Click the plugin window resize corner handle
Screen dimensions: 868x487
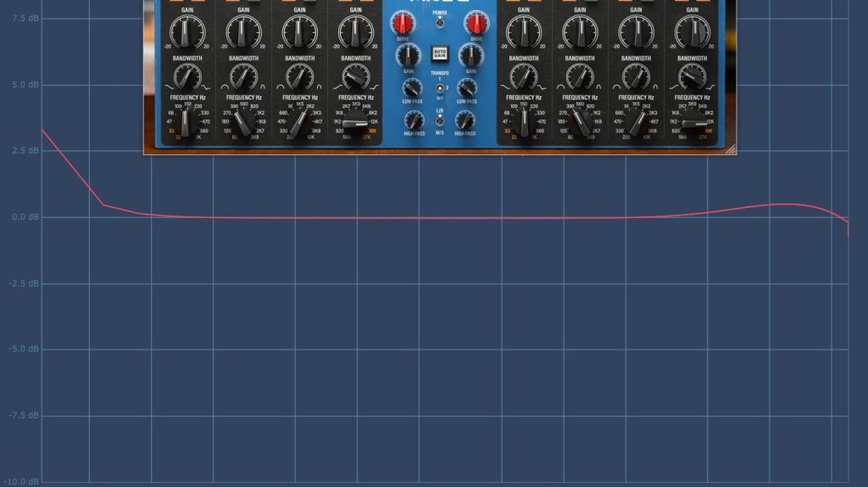coord(731,149)
